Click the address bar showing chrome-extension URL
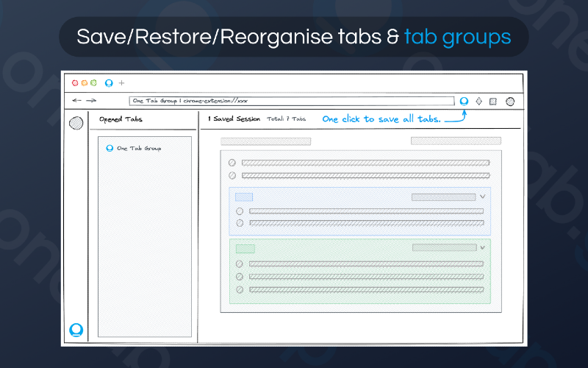The image size is (588, 368). [x=292, y=101]
